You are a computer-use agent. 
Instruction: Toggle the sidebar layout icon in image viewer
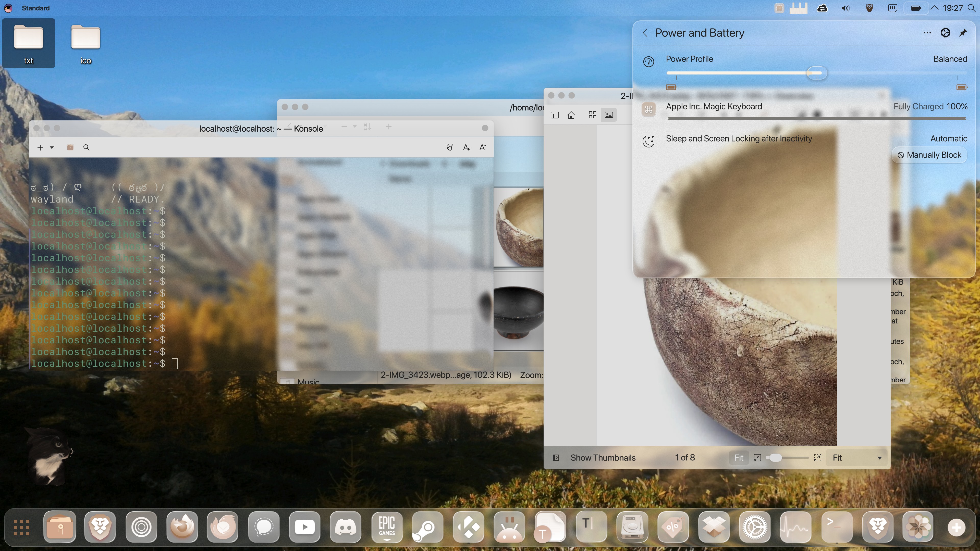pos(555,115)
